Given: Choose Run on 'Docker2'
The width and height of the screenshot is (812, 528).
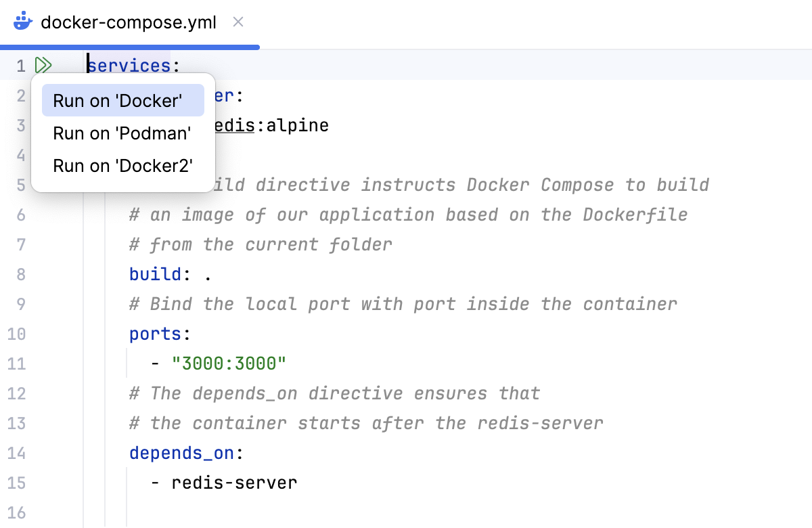Looking at the screenshot, I should tap(123, 166).
